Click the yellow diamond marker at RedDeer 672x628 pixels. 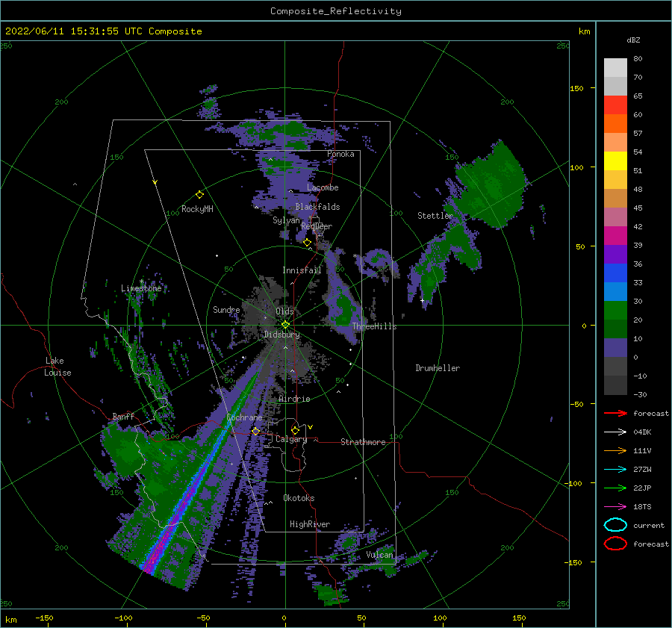click(x=307, y=243)
